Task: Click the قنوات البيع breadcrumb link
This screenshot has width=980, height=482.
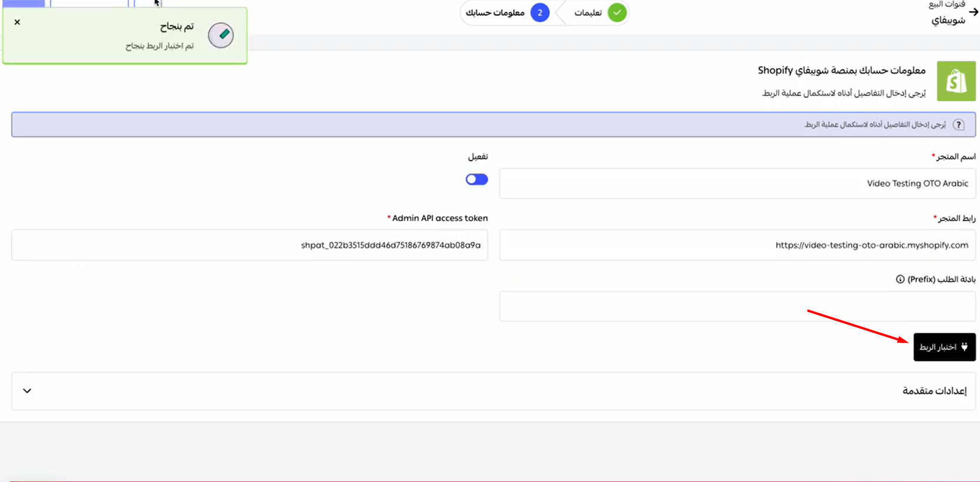Action: click(x=947, y=5)
